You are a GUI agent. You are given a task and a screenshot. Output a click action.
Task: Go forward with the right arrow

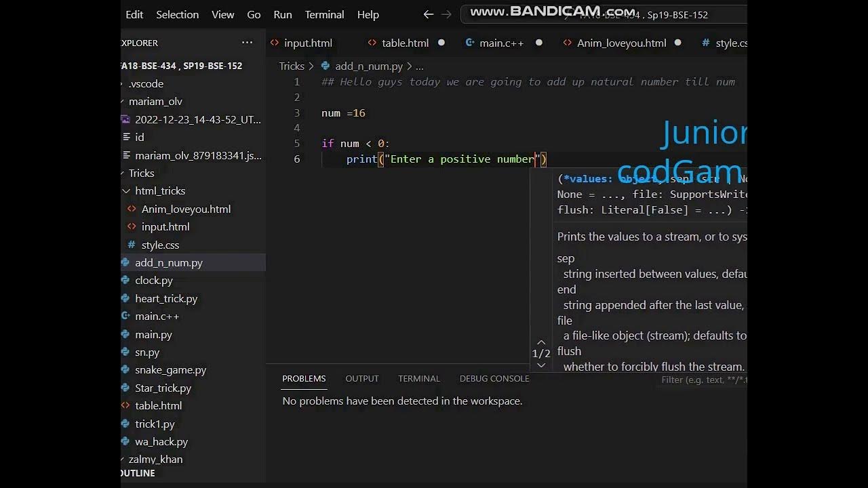click(x=446, y=14)
